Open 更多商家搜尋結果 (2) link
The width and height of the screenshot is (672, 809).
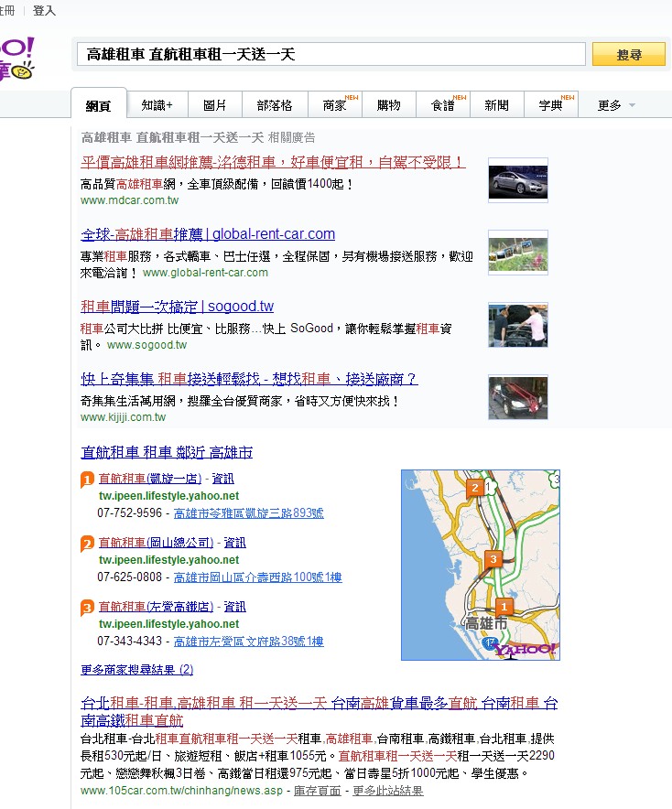click(x=136, y=670)
